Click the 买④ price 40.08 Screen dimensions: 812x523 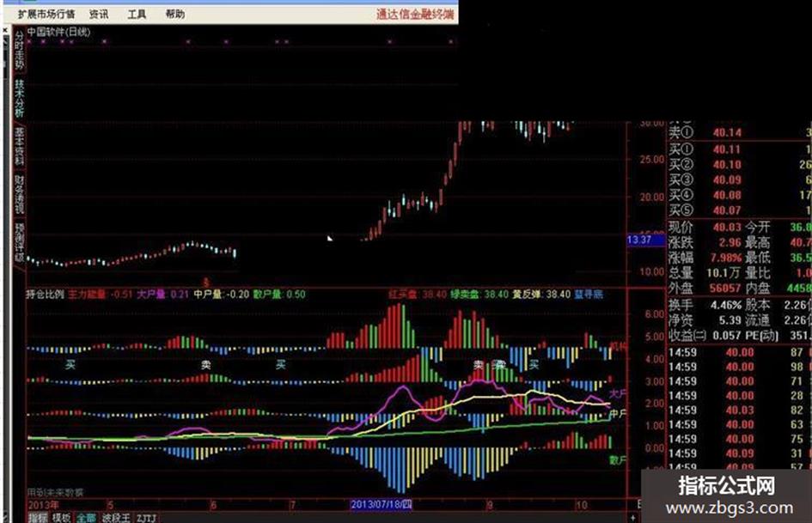click(727, 195)
